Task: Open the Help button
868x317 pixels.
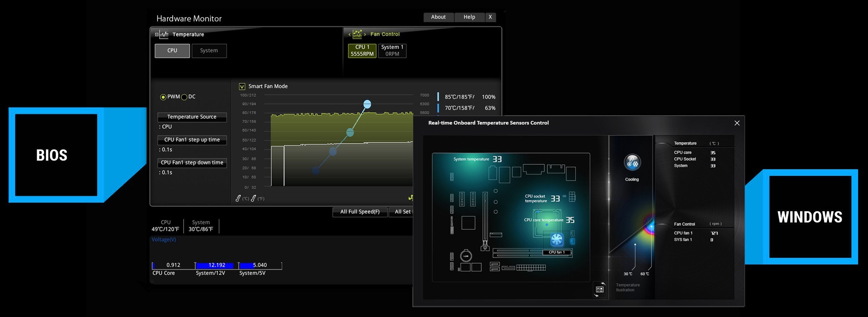Action: pos(469,17)
